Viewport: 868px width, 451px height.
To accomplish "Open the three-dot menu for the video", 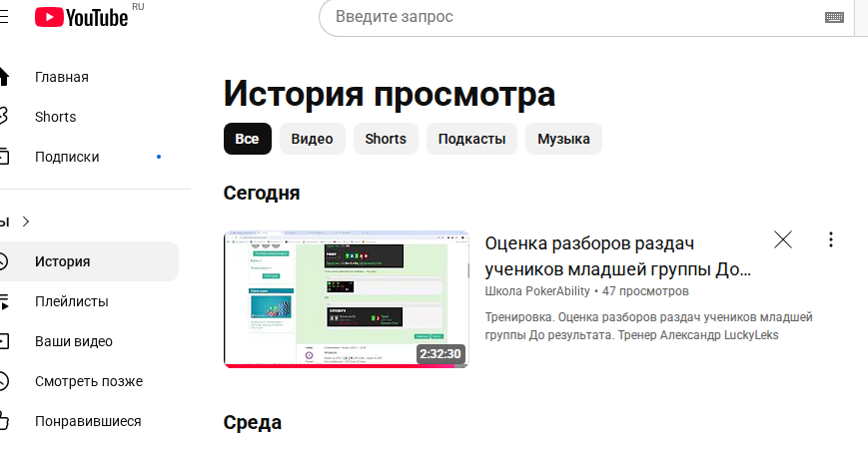I will [830, 239].
